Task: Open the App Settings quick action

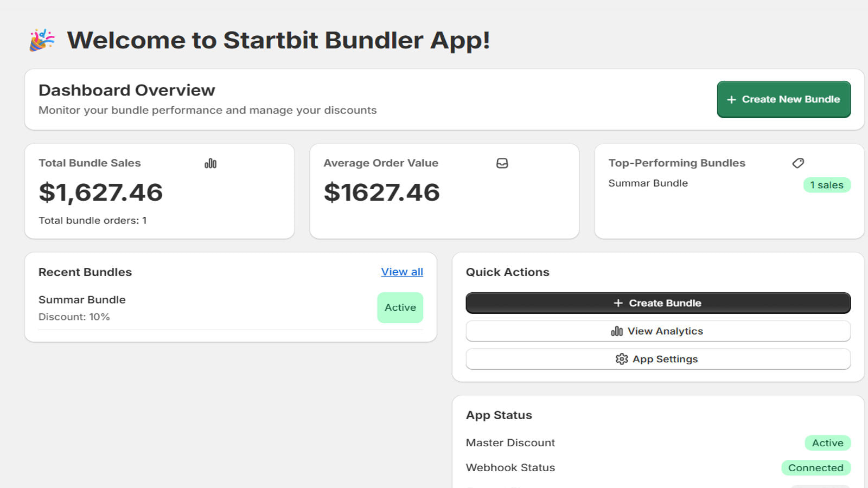Action: tap(658, 359)
